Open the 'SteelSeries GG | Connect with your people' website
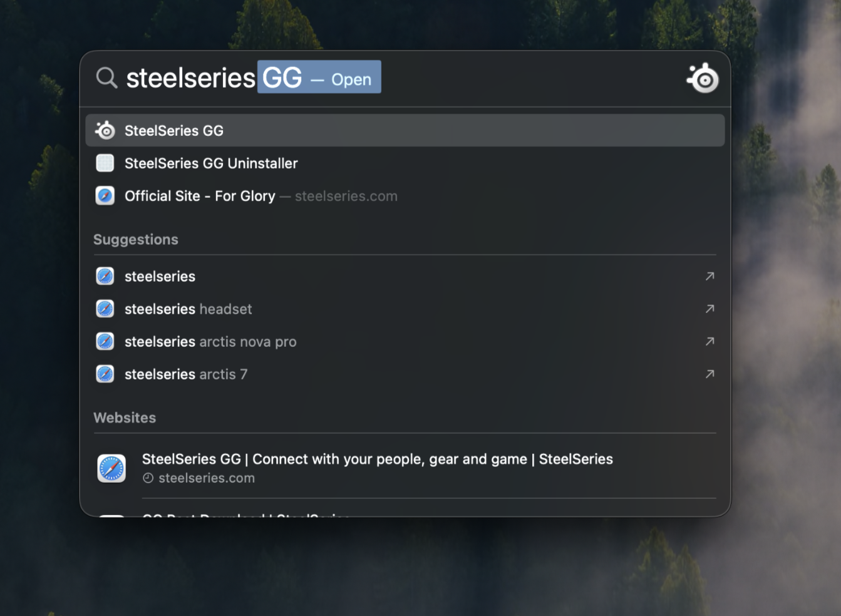The width and height of the screenshot is (841, 616). pyautogui.click(x=405, y=468)
